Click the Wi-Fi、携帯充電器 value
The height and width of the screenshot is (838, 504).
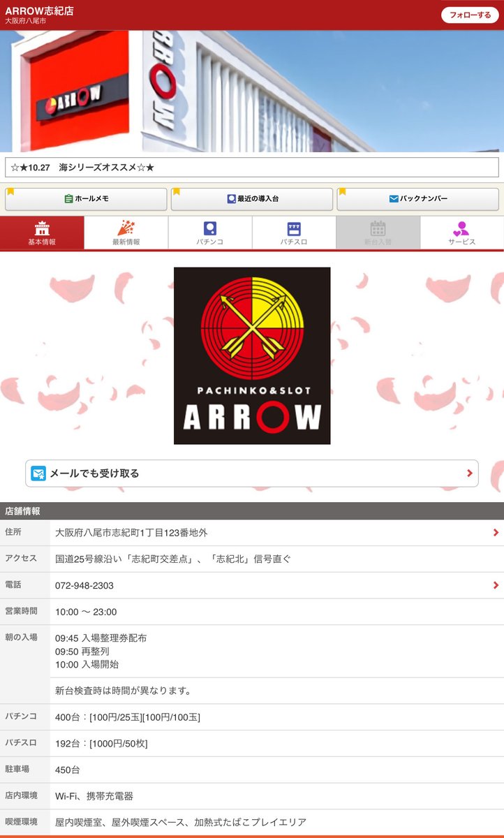(x=94, y=796)
